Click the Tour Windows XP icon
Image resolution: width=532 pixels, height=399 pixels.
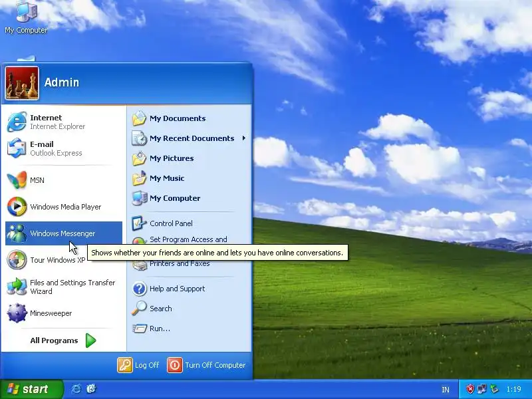pyautogui.click(x=17, y=260)
